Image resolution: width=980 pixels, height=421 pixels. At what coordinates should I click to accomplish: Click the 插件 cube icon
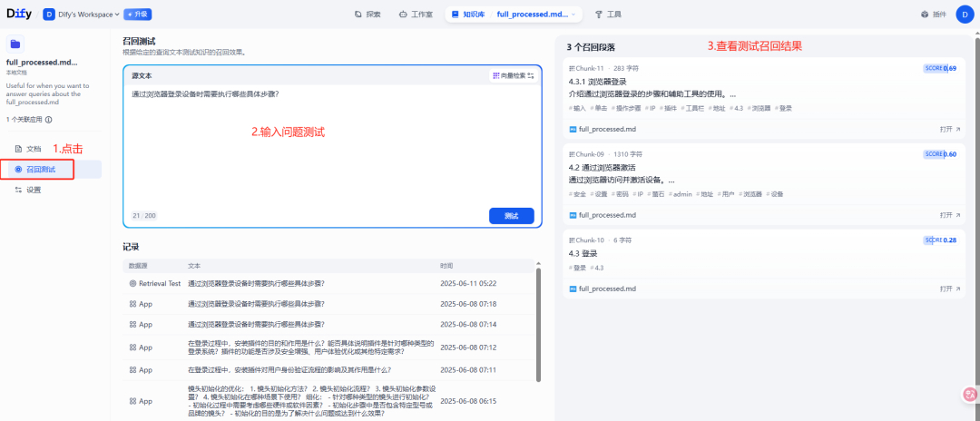point(925,15)
